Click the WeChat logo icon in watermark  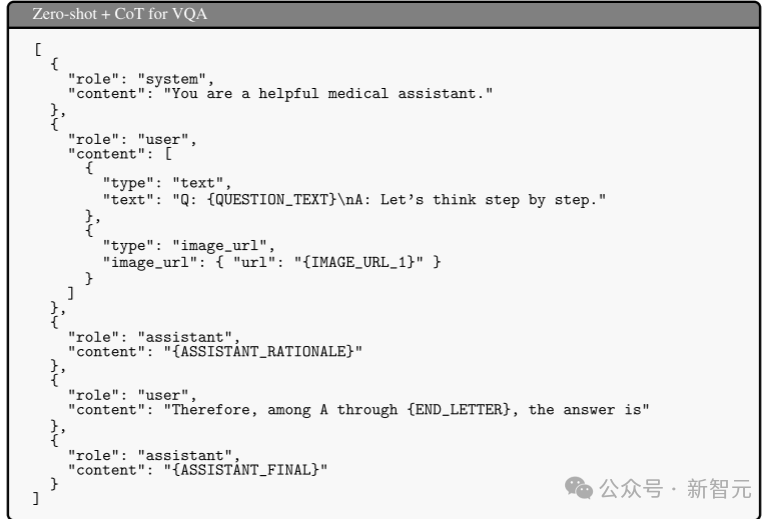click(x=579, y=488)
